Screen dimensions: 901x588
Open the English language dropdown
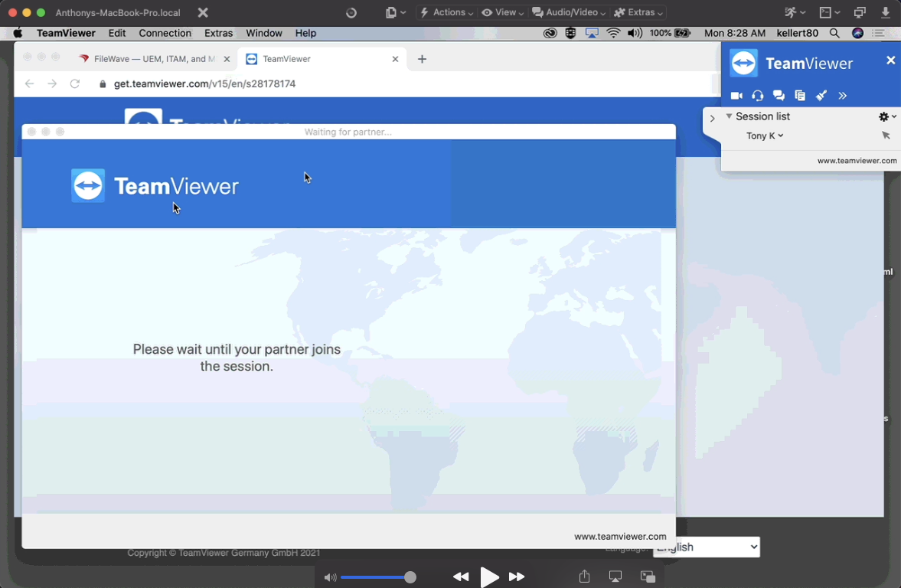point(707,547)
